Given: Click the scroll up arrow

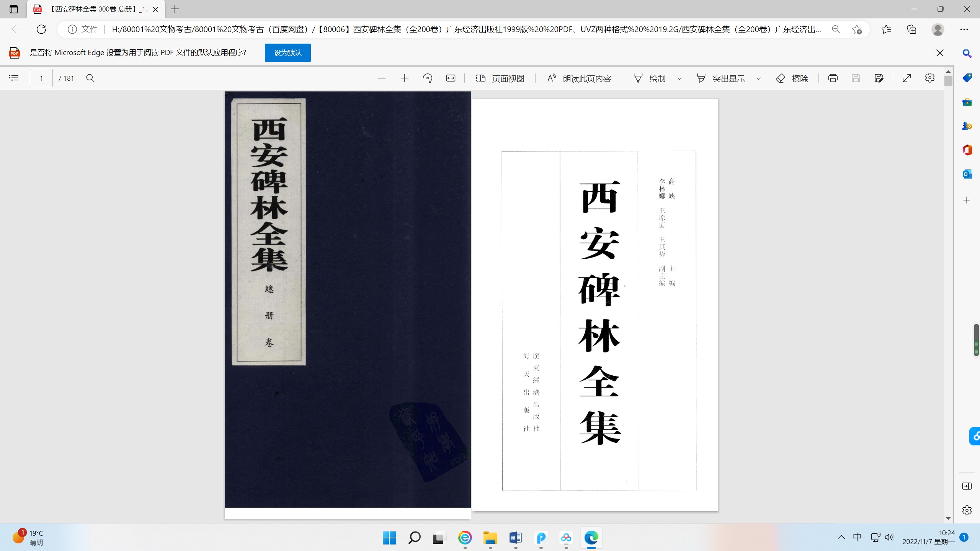Looking at the screenshot, I should click(948, 72).
